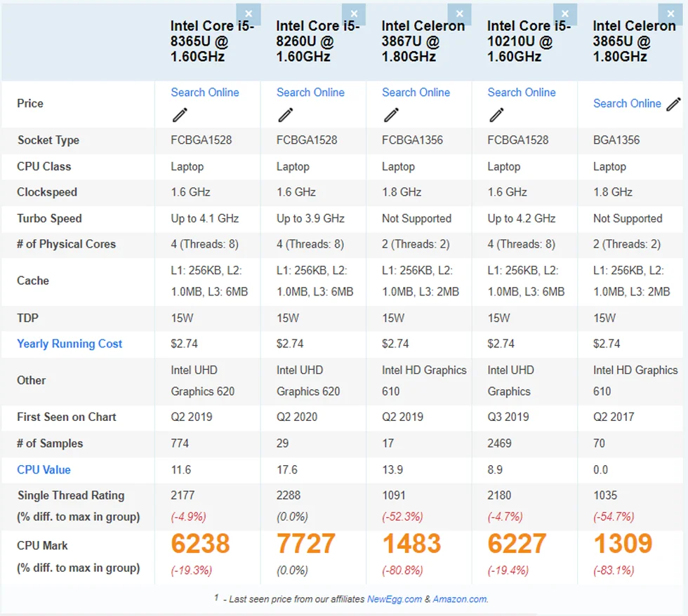Search Online for Celeron 3865U price
This screenshot has height=616, width=688.
click(x=627, y=104)
